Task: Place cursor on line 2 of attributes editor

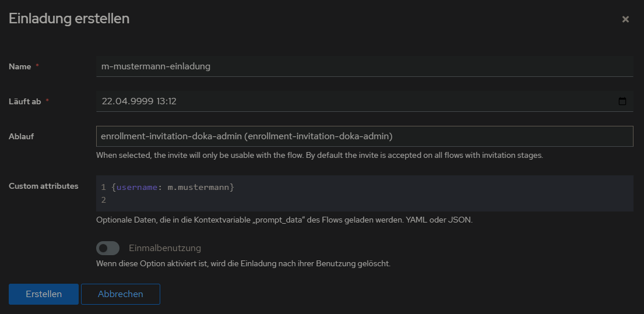Action: (x=233, y=200)
